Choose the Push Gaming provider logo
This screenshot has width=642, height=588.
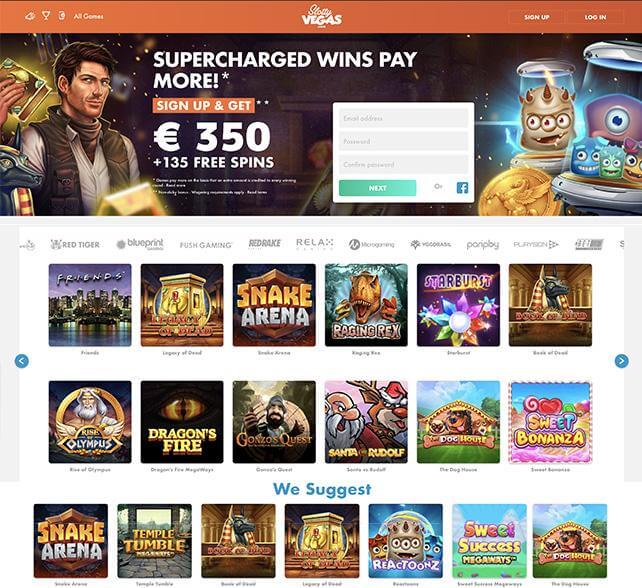(x=206, y=245)
